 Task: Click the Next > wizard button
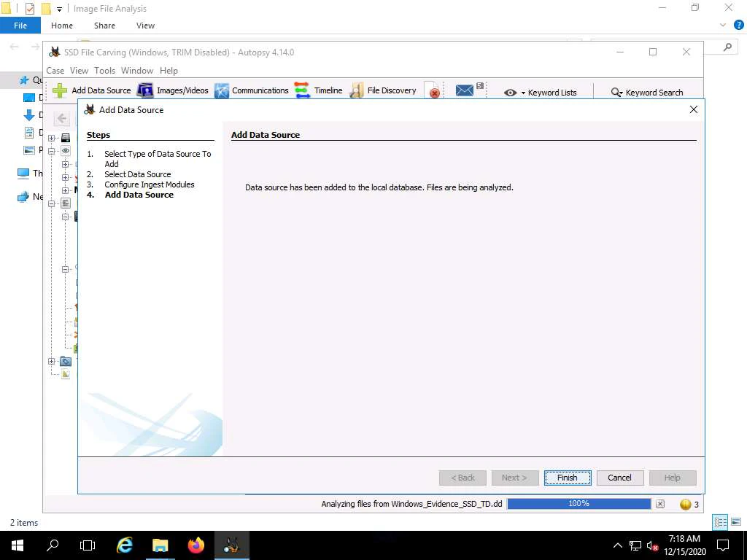coord(515,478)
